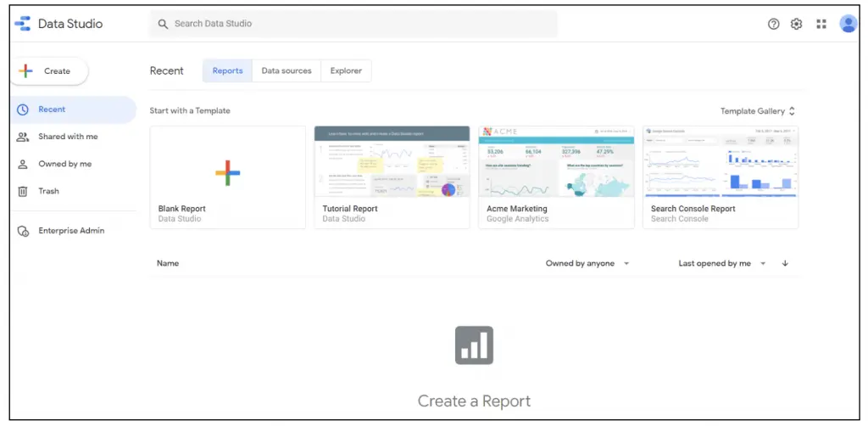Click the Trash bin icon in sidebar
868x426 pixels.
(x=23, y=192)
